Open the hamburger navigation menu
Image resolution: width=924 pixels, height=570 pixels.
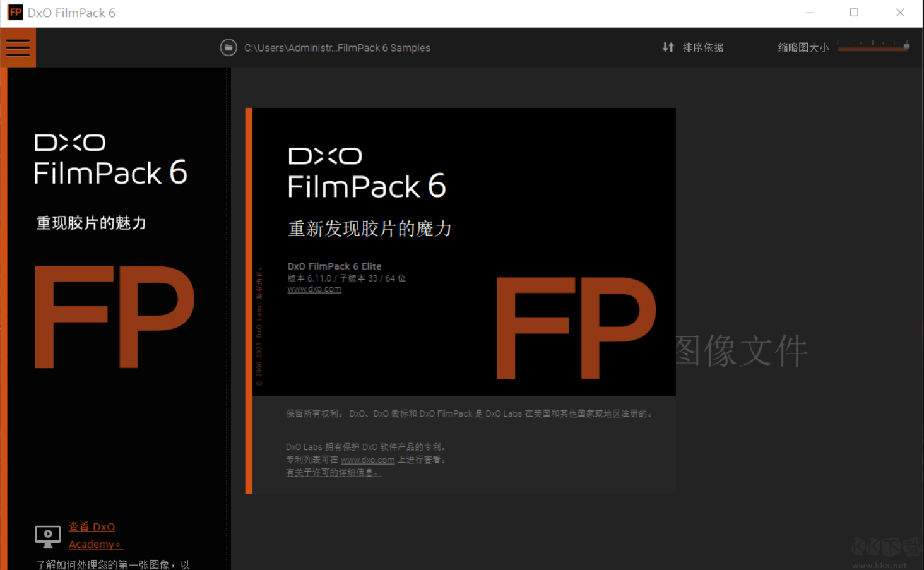pyautogui.click(x=18, y=47)
